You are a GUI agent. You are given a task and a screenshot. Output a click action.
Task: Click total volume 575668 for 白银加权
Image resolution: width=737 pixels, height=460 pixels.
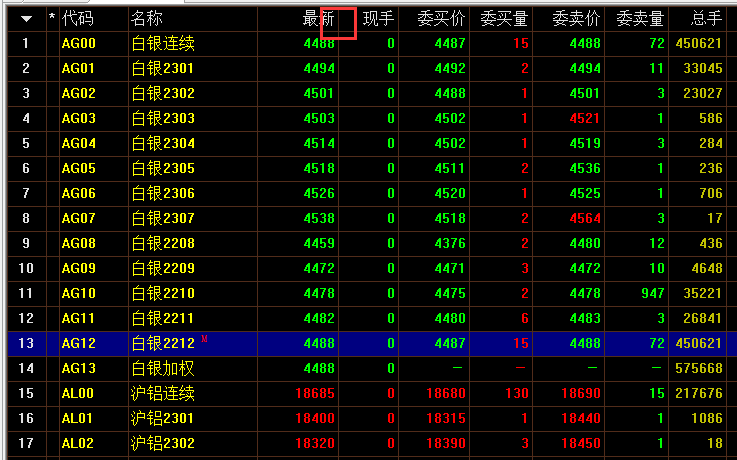coord(698,368)
